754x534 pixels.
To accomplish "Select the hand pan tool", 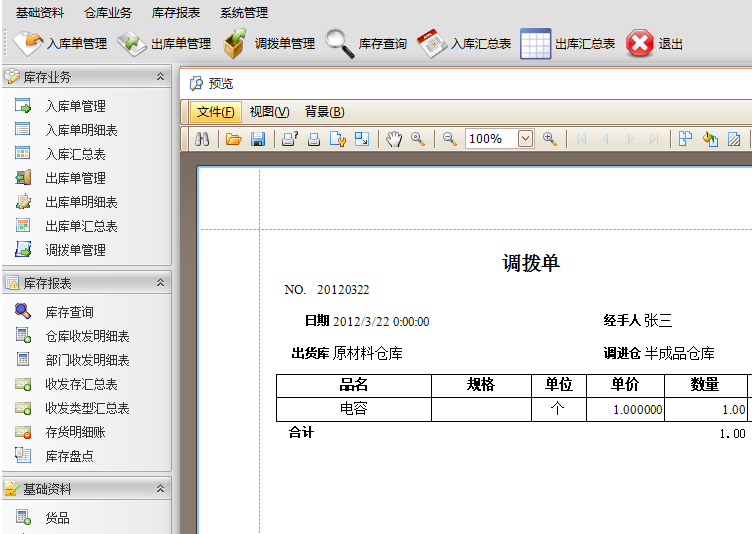I will point(394,139).
